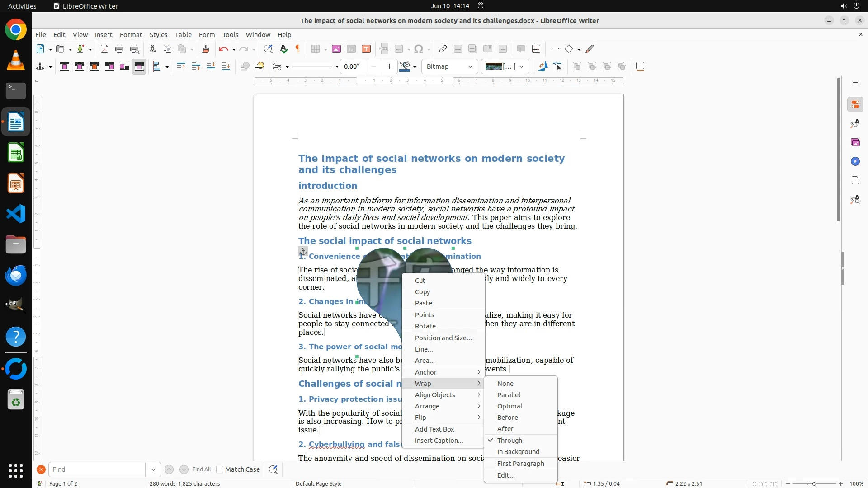Click the Find text input field
868x488 pixels.
coord(97,469)
